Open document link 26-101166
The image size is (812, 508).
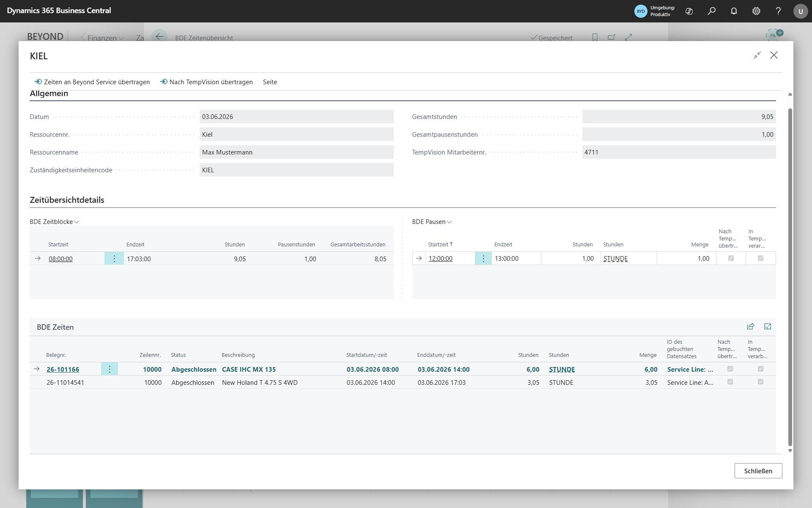pyautogui.click(x=63, y=369)
